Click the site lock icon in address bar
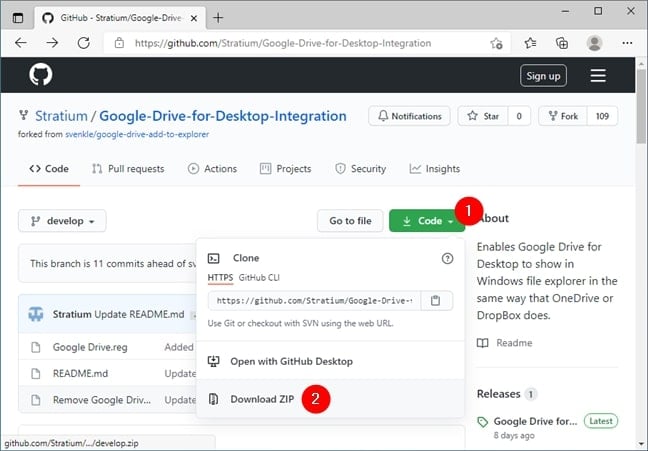The height and width of the screenshot is (451, 648). [119, 43]
